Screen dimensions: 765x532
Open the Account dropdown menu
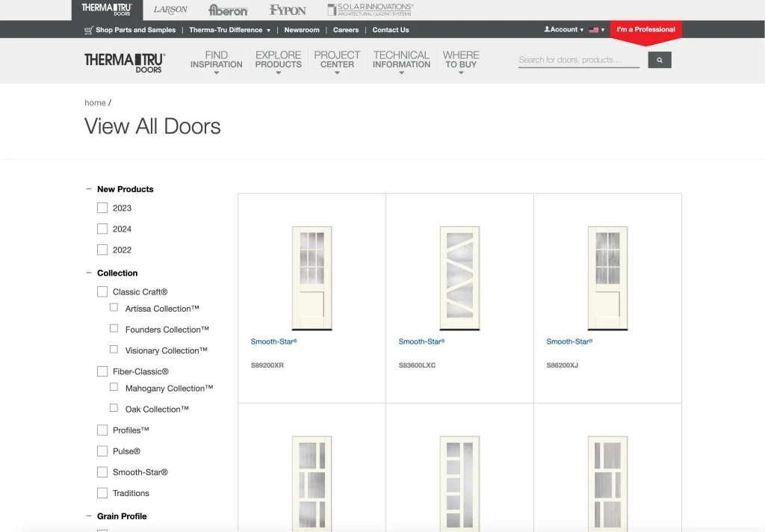click(x=564, y=29)
